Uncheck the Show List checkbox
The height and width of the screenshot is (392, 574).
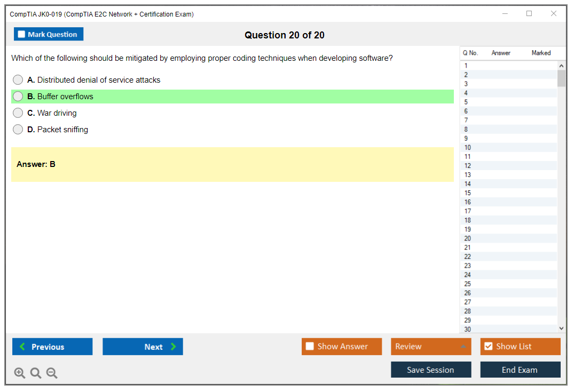click(x=488, y=347)
